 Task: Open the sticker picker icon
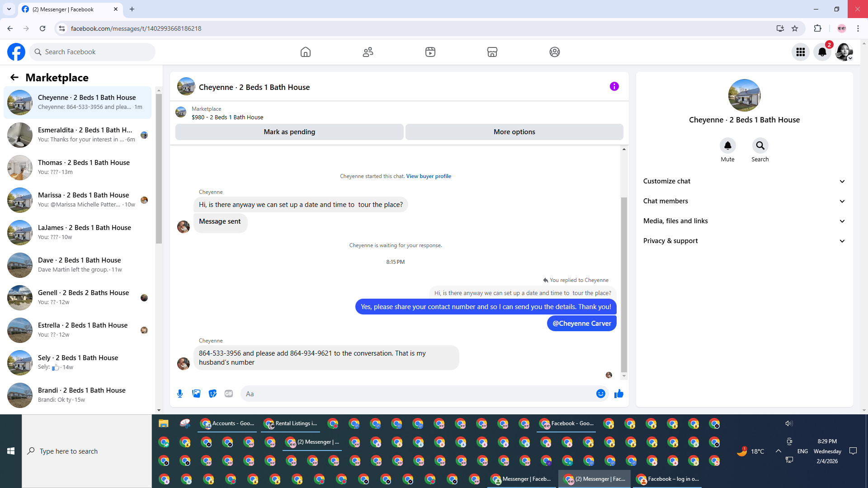[212, 394]
